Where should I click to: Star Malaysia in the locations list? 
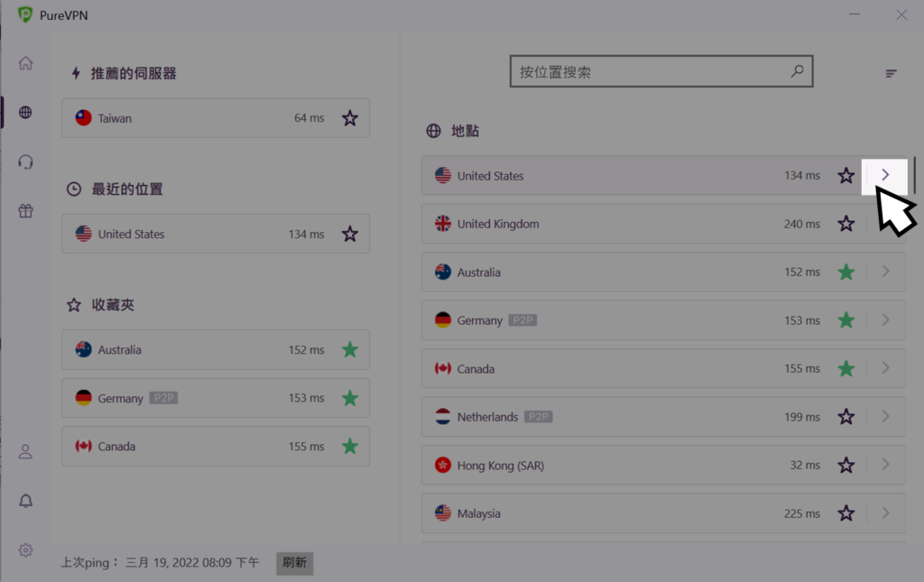pyautogui.click(x=846, y=513)
